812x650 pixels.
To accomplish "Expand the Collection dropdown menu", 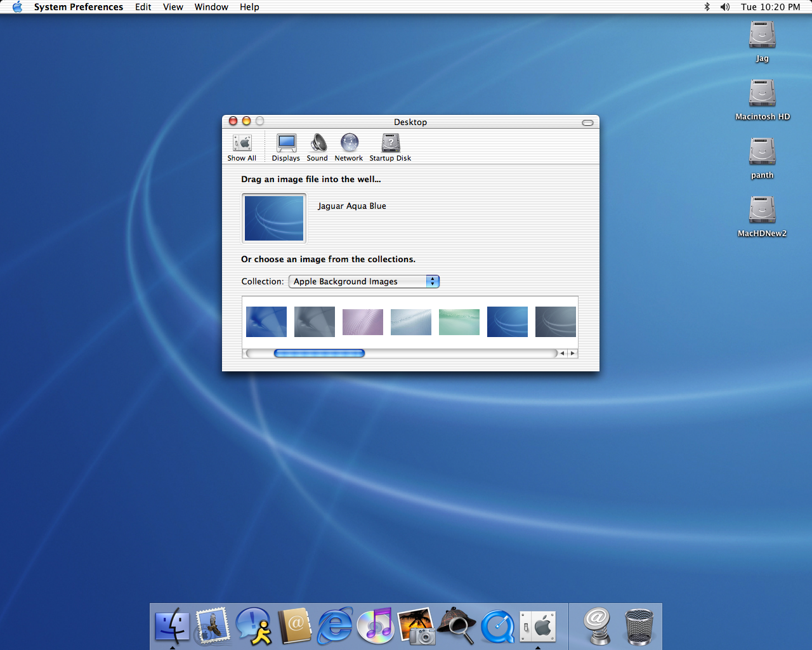I will tap(364, 281).
